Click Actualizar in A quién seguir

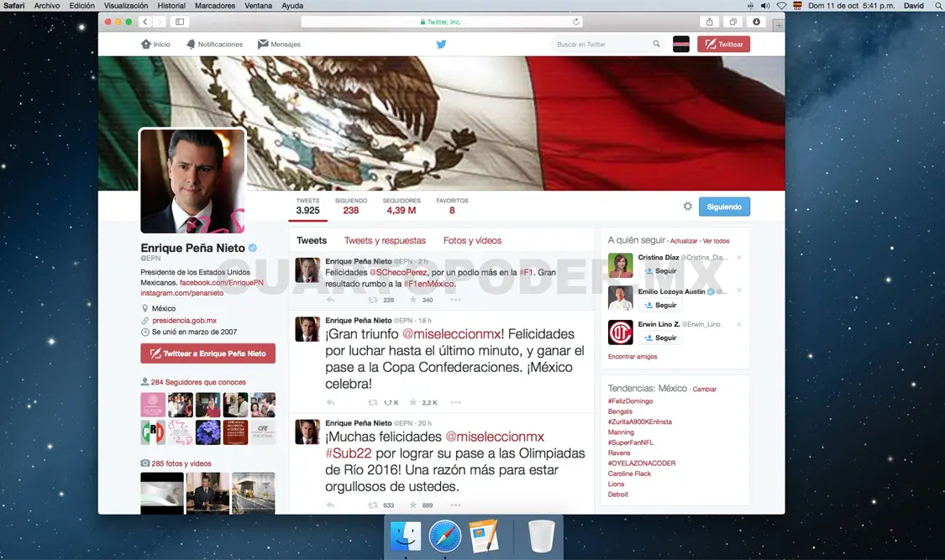684,241
